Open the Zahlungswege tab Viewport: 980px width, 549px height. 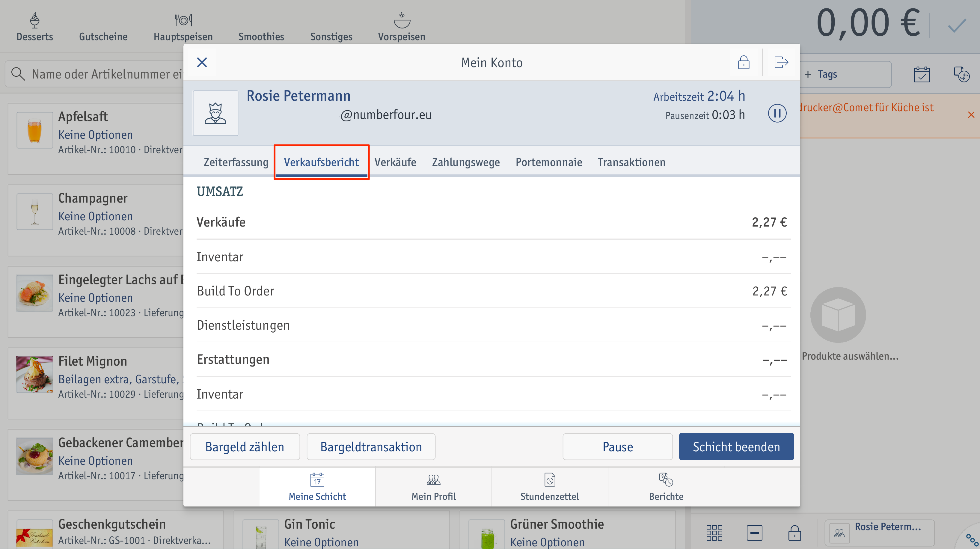click(466, 162)
